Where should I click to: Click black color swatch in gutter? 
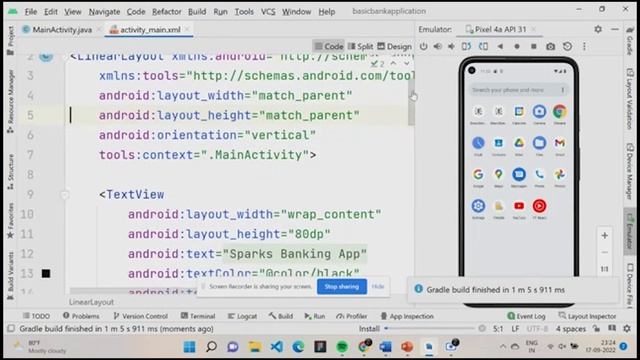click(46, 273)
